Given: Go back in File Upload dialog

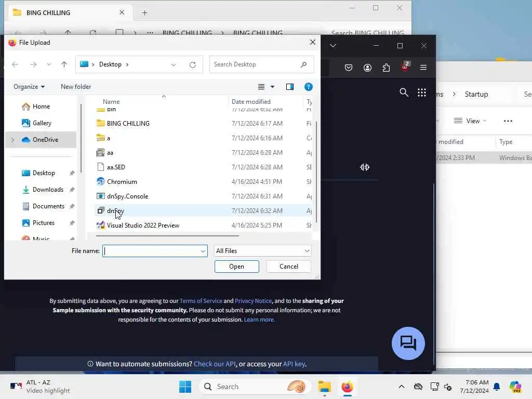Looking at the screenshot, I should coord(15,64).
